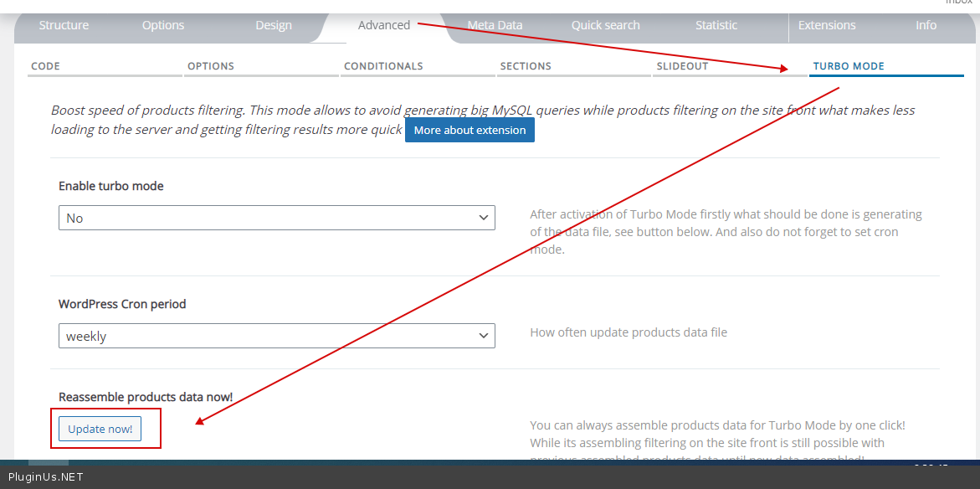Select the Advanced tab
Screen dimensions: 980x489
(x=383, y=25)
